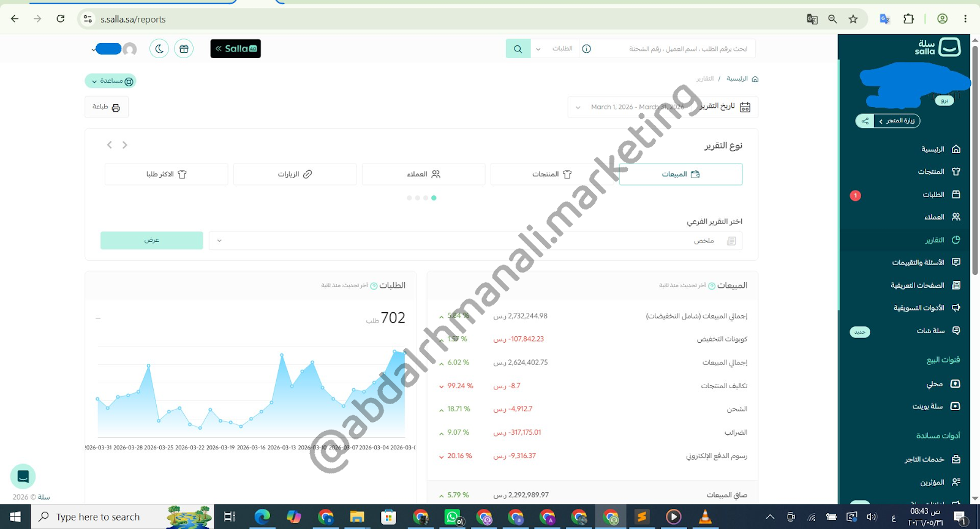Image resolution: width=980 pixels, height=529 pixels.
Task: Open المؤثرين influencers page
Action: click(x=940, y=482)
